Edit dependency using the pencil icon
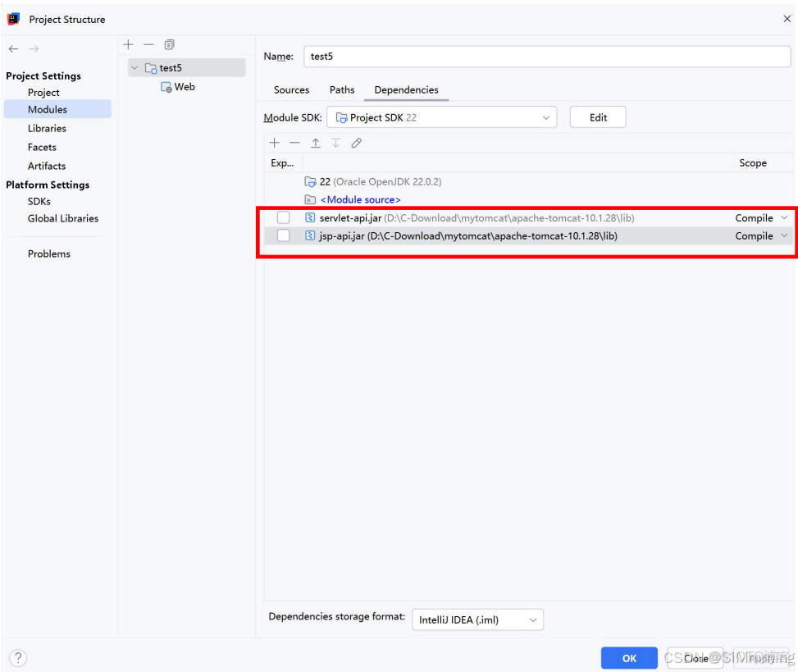Image resolution: width=798 pixels, height=672 pixels. pos(356,143)
